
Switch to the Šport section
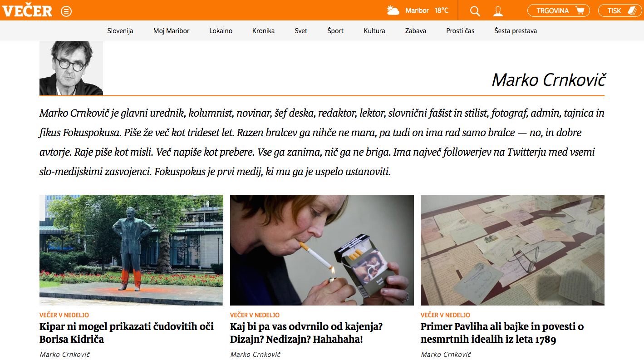[335, 31]
